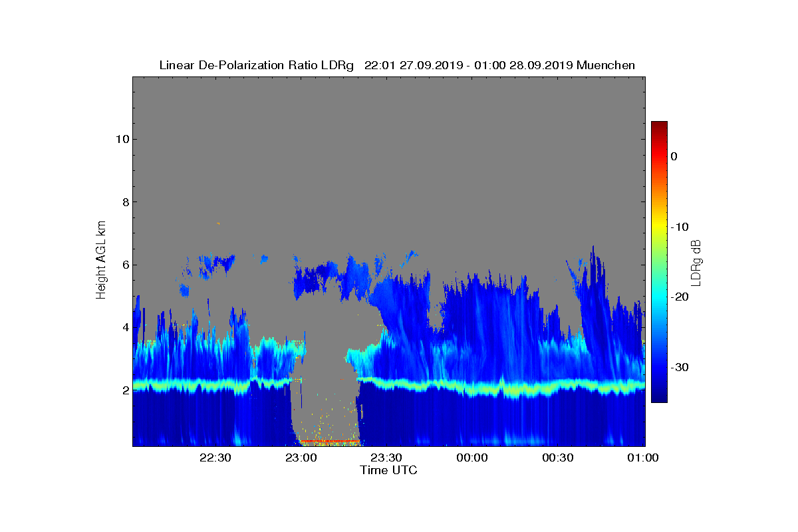Click the red near-ground stripe around 23:10
The width and height of the screenshot is (798, 532).
point(330,441)
